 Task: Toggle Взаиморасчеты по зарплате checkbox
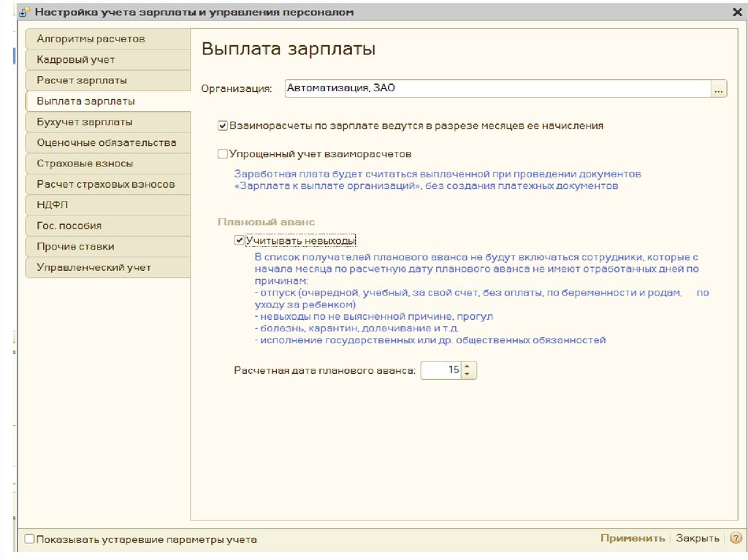pos(223,126)
